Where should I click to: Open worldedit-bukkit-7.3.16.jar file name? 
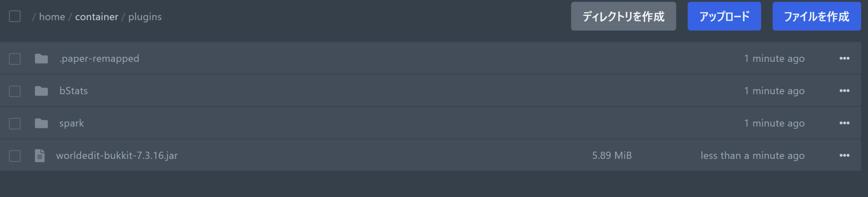coord(117,155)
